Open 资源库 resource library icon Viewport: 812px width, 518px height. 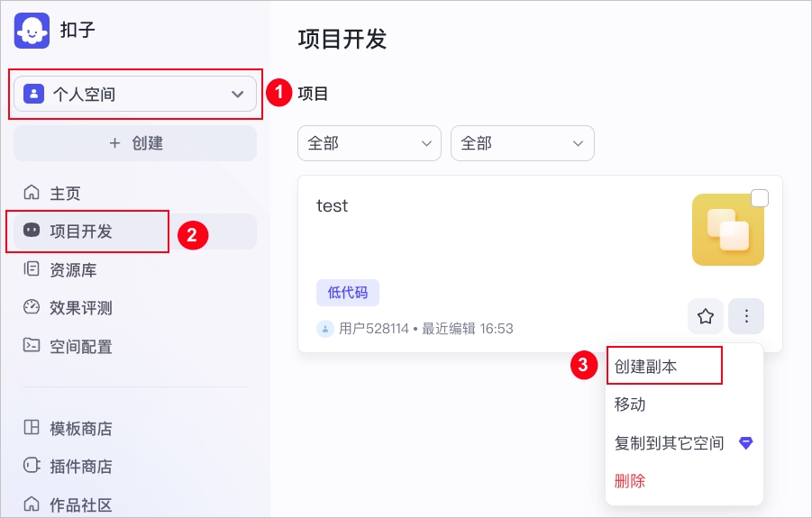coord(32,269)
